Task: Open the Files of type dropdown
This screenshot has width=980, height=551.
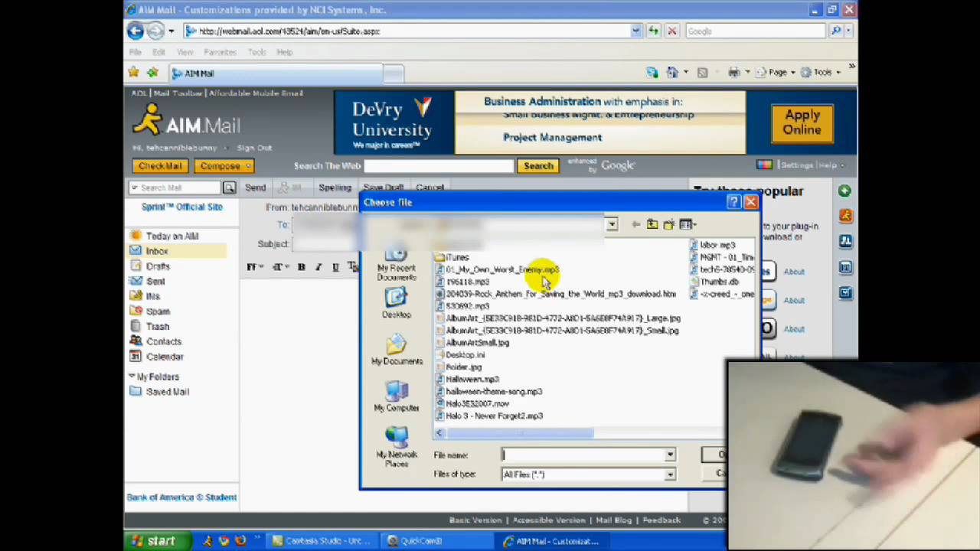Action: [x=669, y=474]
